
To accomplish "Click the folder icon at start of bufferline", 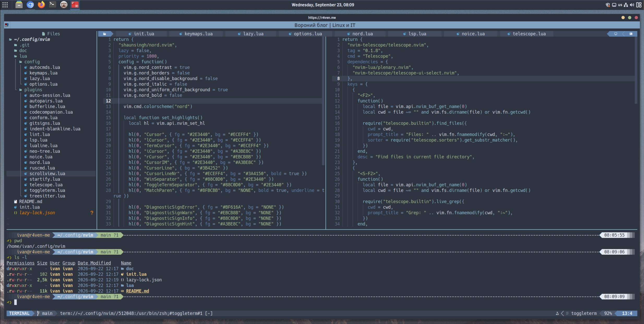I will tap(105, 34).
